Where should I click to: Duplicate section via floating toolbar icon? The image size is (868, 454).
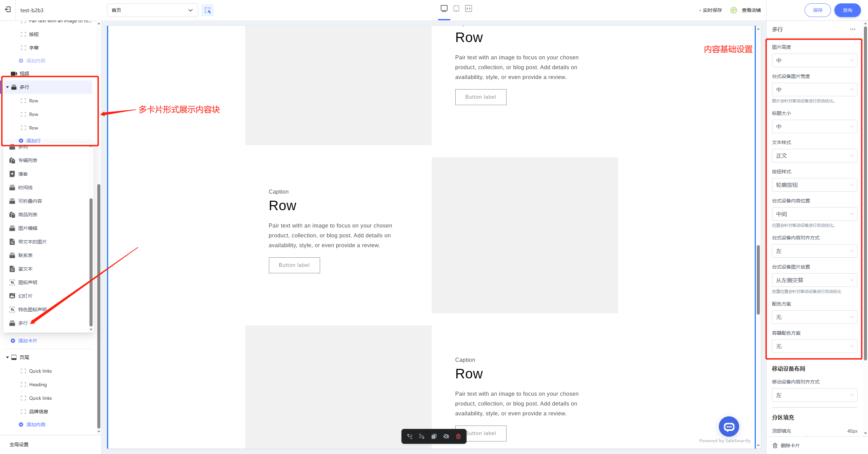[434, 436]
